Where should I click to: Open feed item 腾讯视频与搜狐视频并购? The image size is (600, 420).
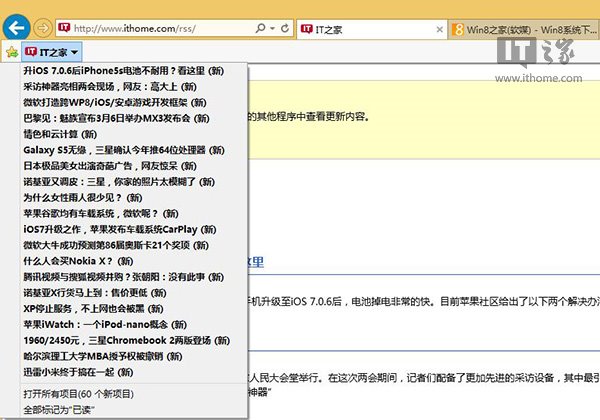tap(134, 277)
